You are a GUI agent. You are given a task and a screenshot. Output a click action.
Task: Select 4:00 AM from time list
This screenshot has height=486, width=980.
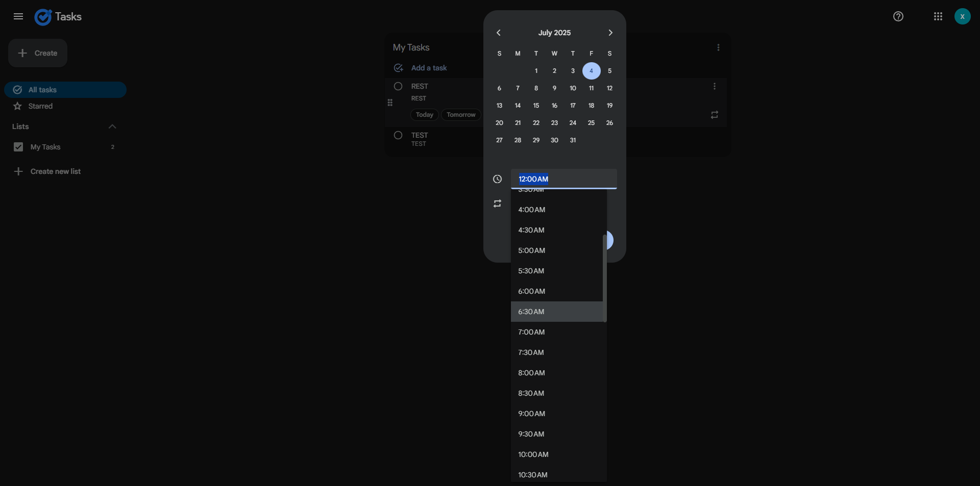click(x=557, y=210)
